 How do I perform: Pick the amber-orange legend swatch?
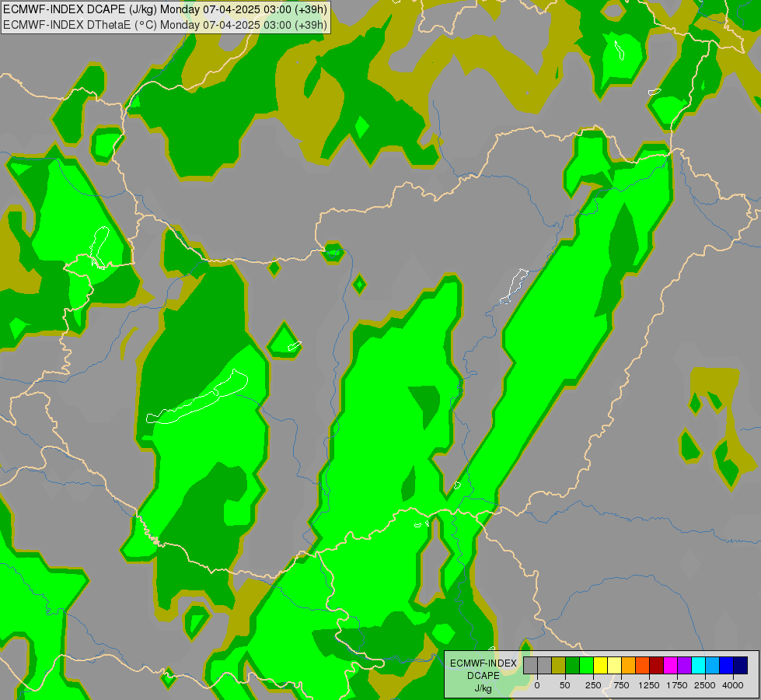click(x=629, y=665)
